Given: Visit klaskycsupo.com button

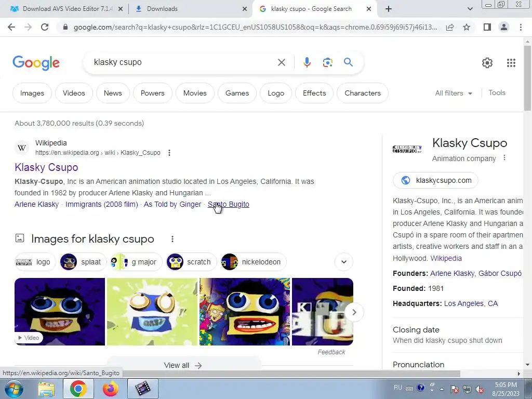Looking at the screenshot, I should coord(435,180).
